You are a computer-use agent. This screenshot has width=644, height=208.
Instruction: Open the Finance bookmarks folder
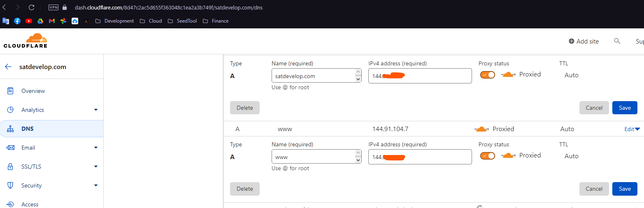click(x=216, y=21)
